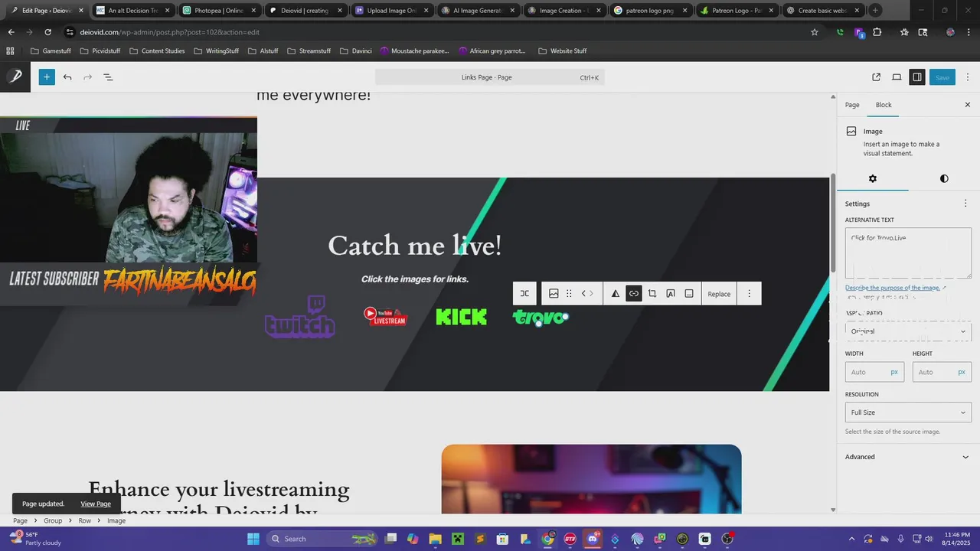Select Group in the breadcrumb
The width and height of the screenshot is (980, 551).
pos(53,520)
